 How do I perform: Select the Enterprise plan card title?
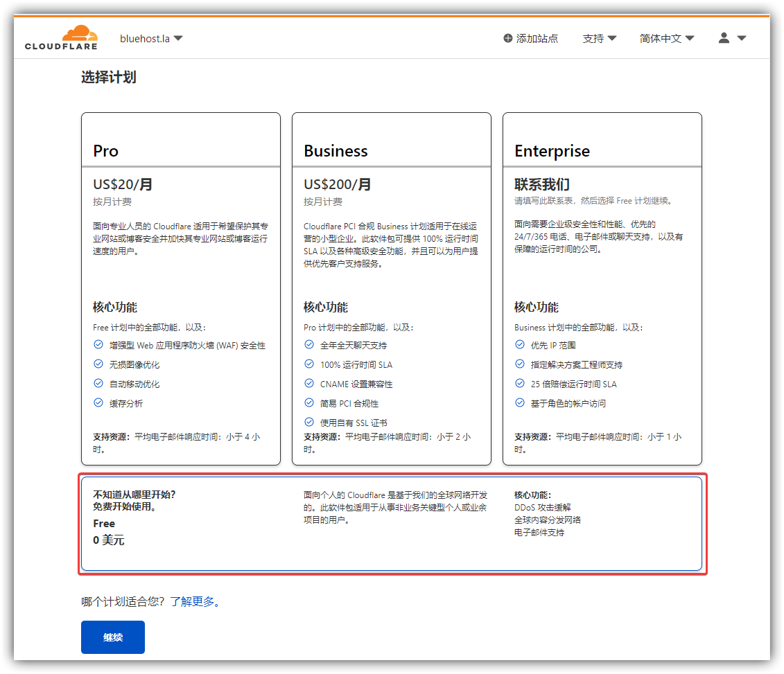(x=552, y=151)
